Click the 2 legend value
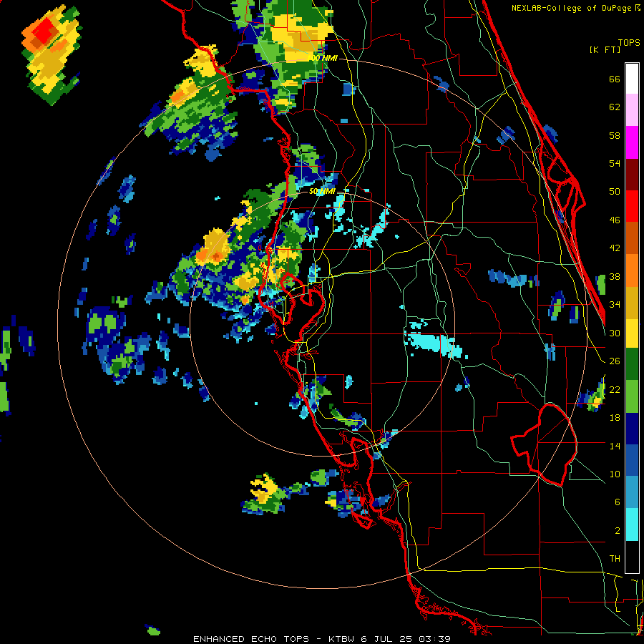 click(x=617, y=530)
